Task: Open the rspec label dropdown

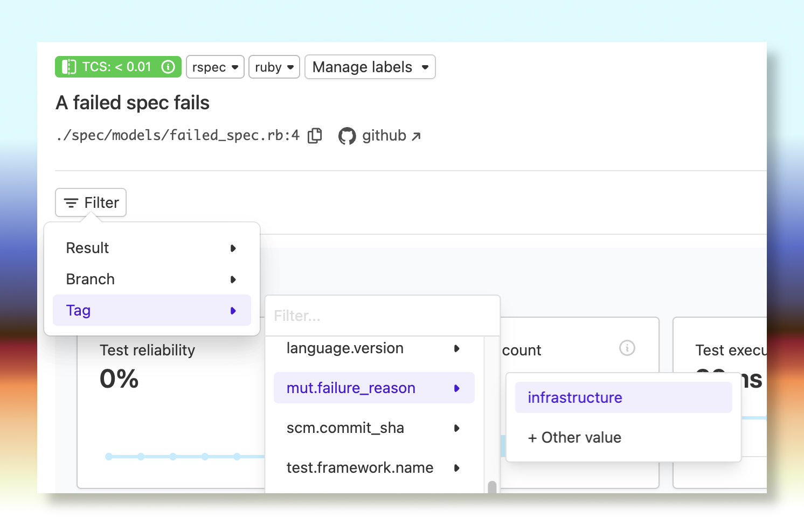Action: coord(215,67)
